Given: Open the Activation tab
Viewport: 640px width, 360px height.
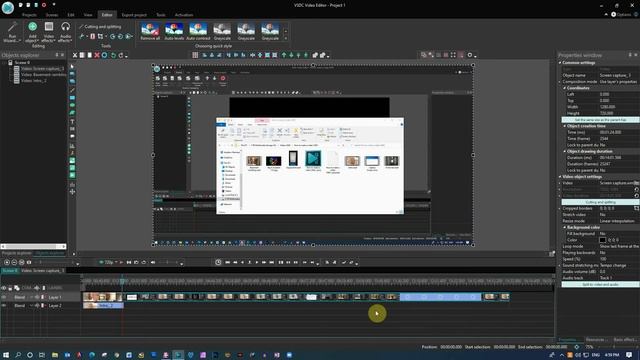Looking at the screenshot, I should coord(184,15).
